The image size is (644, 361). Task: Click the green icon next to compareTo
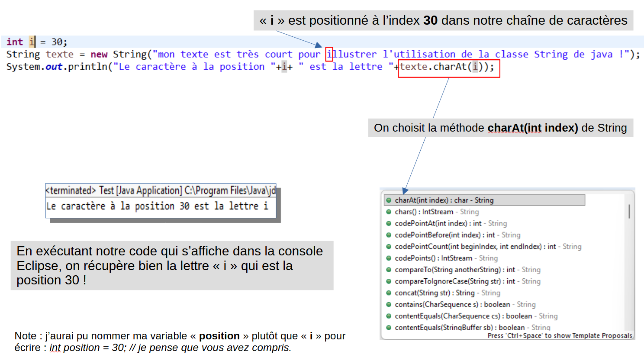tap(389, 270)
